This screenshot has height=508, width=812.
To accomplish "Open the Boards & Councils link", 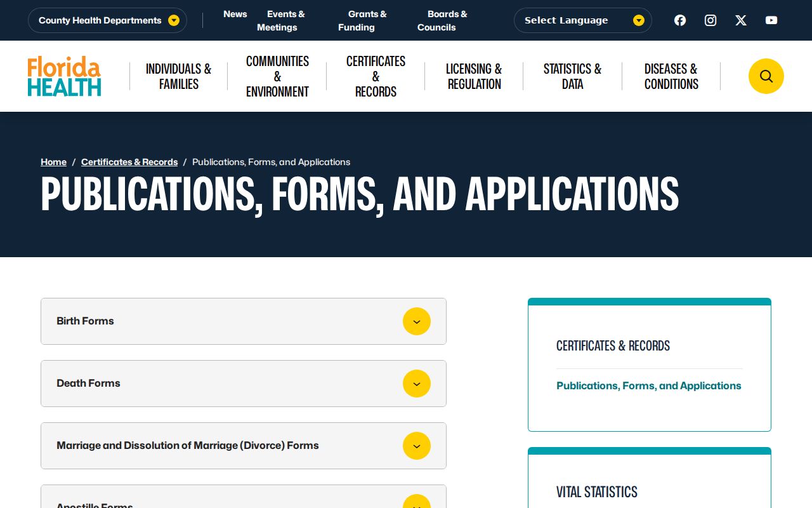I will pyautogui.click(x=442, y=20).
